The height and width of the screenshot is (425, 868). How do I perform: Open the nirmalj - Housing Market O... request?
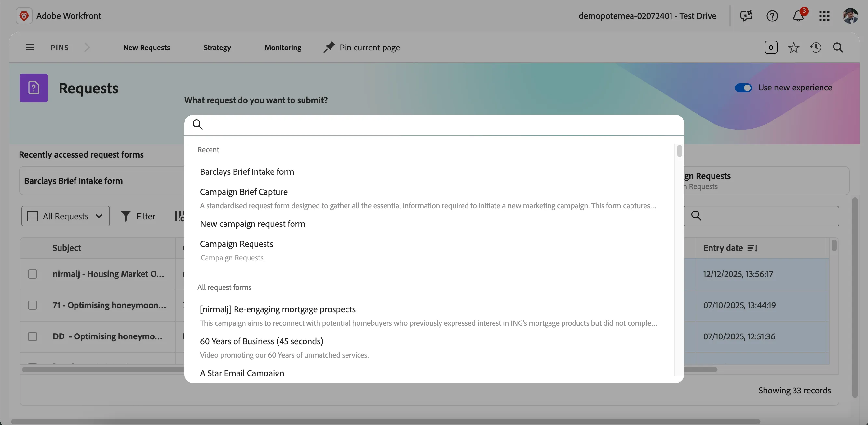(108, 274)
